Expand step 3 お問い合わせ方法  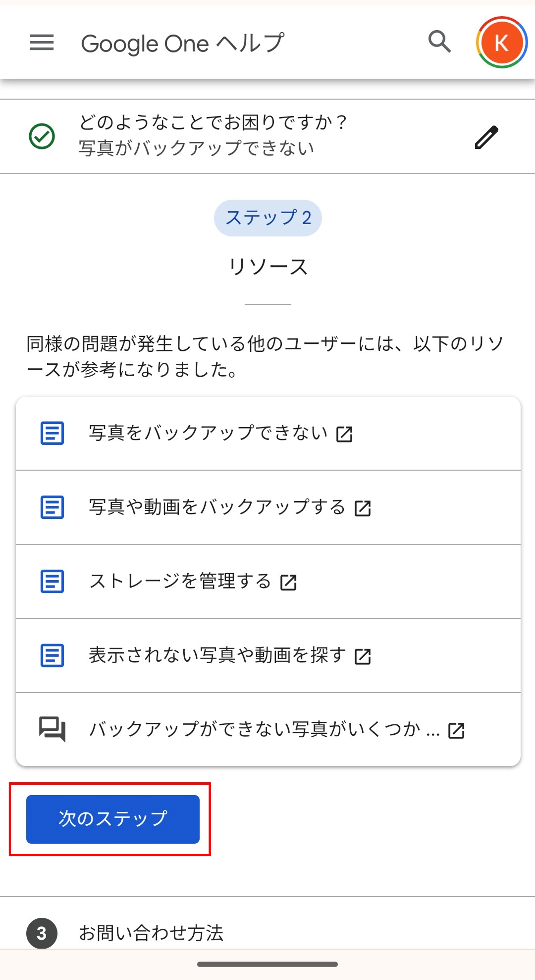click(x=151, y=933)
